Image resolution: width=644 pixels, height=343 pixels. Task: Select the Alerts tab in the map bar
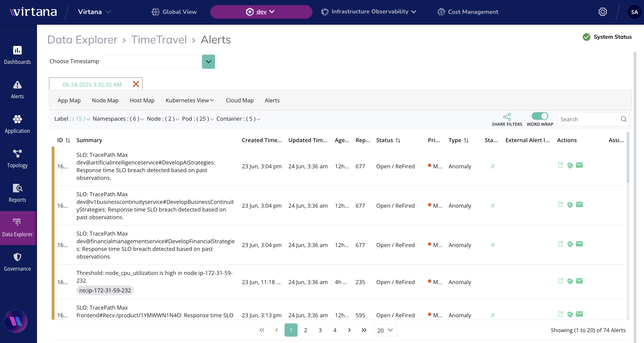tap(272, 100)
